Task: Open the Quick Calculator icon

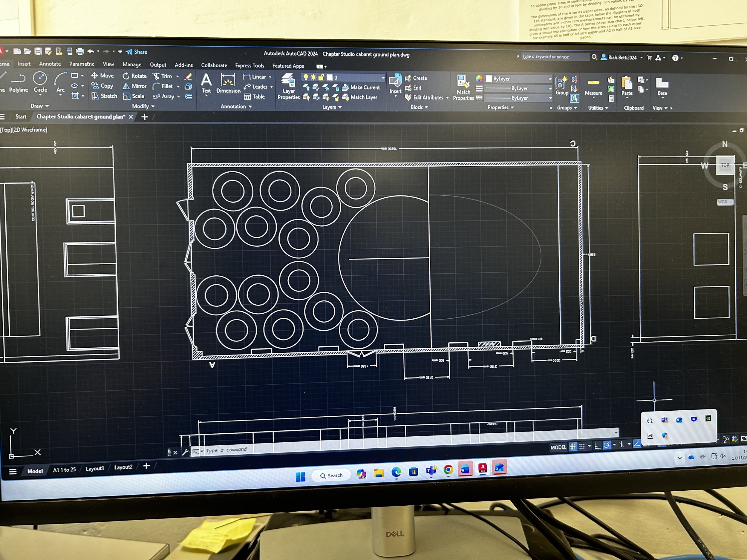Action: pos(611,99)
